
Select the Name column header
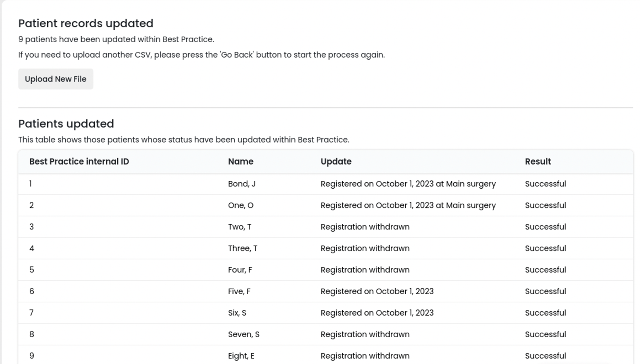coord(240,161)
